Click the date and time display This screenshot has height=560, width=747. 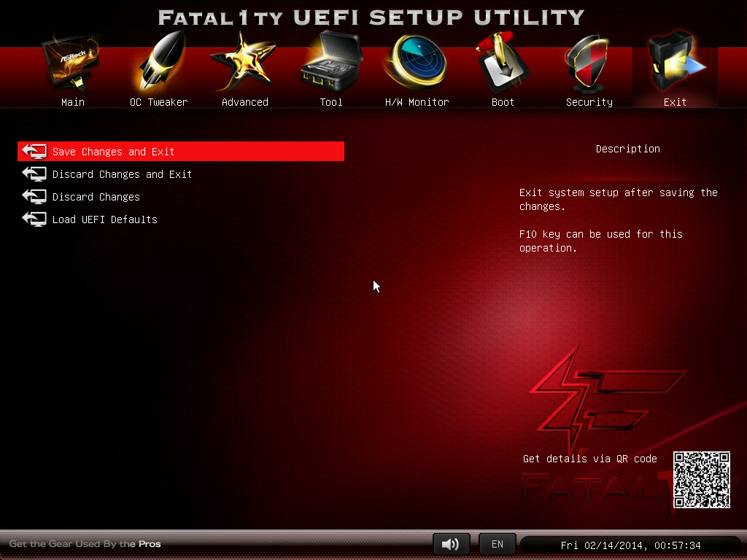pos(630,545)
